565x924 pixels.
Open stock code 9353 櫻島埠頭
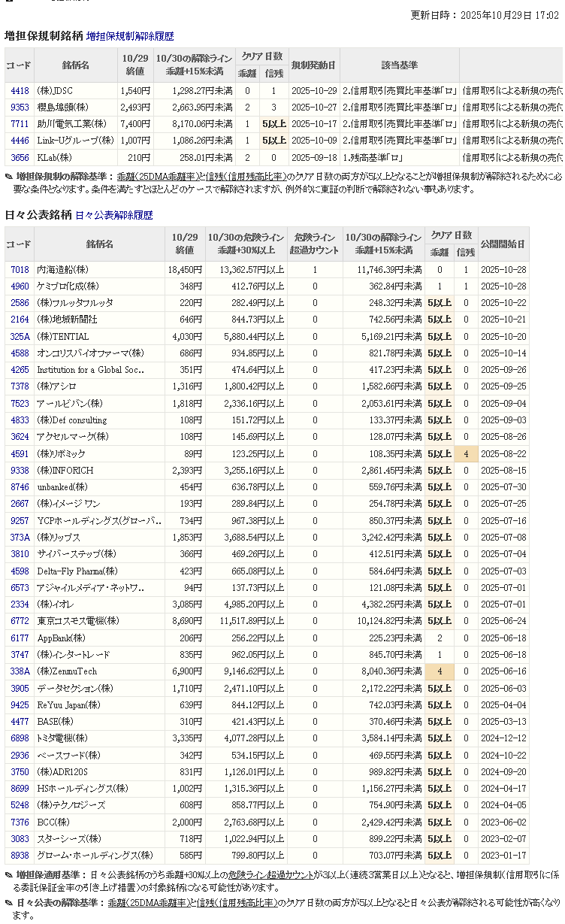[20, 108]
